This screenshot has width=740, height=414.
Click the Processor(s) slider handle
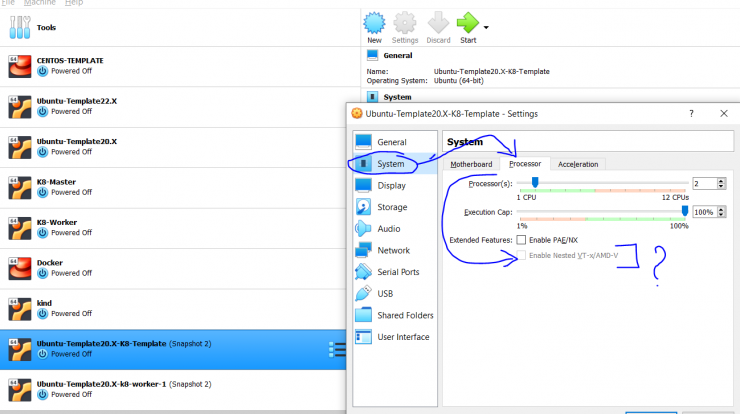click(x=535, y=182)
